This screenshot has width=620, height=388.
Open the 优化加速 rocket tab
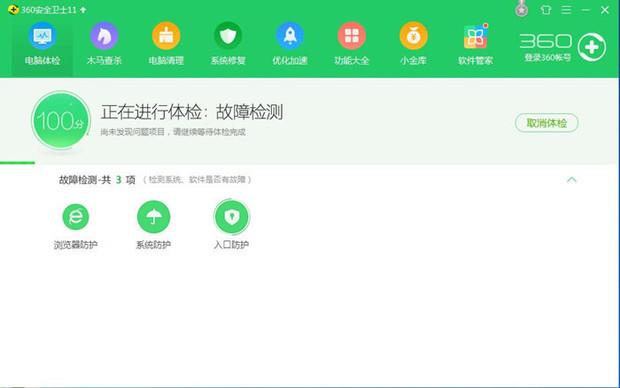pos(290,44)
